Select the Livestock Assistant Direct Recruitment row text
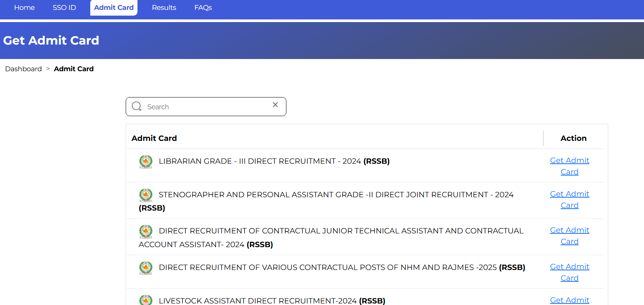644x305 pixels. click(x=272, y=301)
